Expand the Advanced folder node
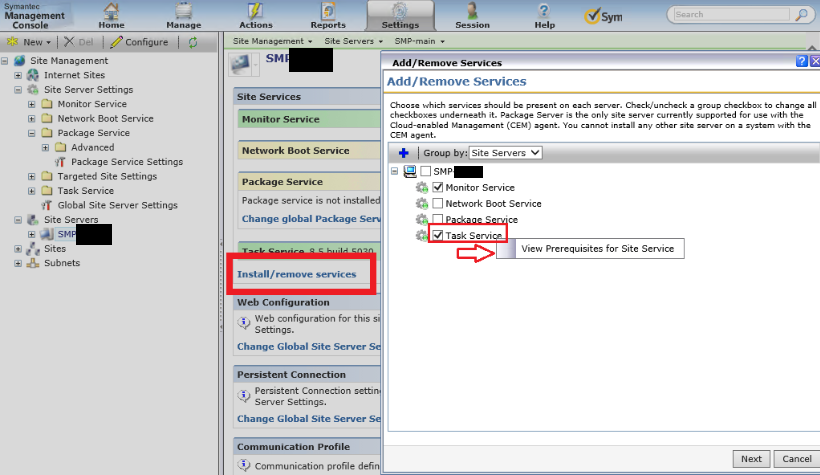Image resolution: width=820 pixels, height=475 pixels. [x=45, y=148]
